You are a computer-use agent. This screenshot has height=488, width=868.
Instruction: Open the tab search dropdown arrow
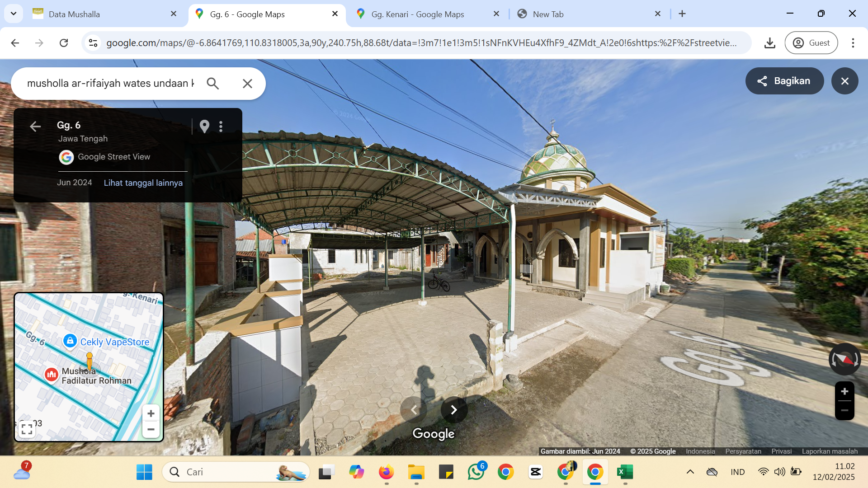click(x=14, y=14)
